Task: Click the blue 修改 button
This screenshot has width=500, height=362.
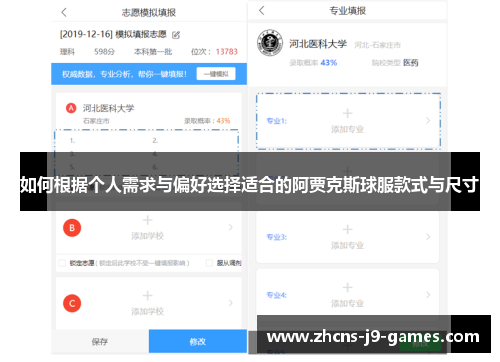Action: pyautogui.click(x=198, y=341)
